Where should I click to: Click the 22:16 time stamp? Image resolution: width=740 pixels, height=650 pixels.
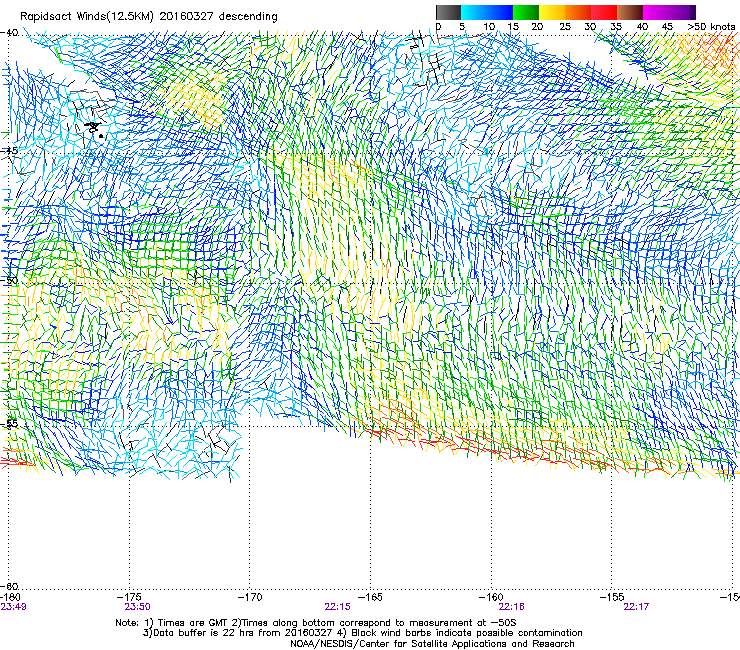tap(512, 607)
